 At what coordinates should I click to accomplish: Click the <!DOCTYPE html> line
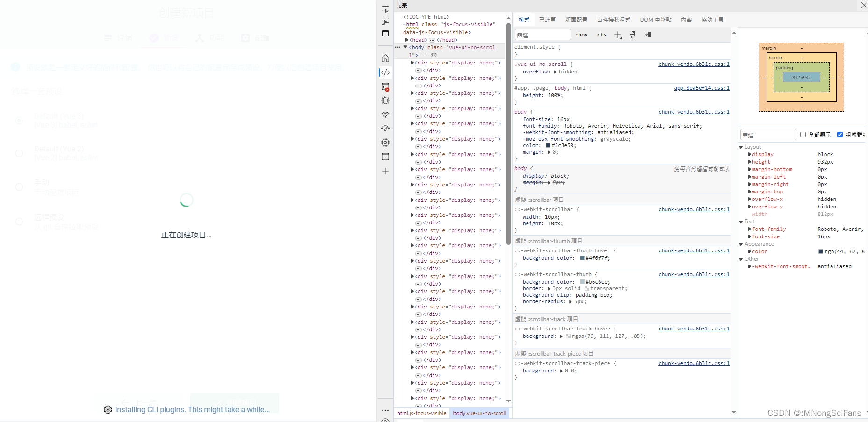(x=426, y=17)
